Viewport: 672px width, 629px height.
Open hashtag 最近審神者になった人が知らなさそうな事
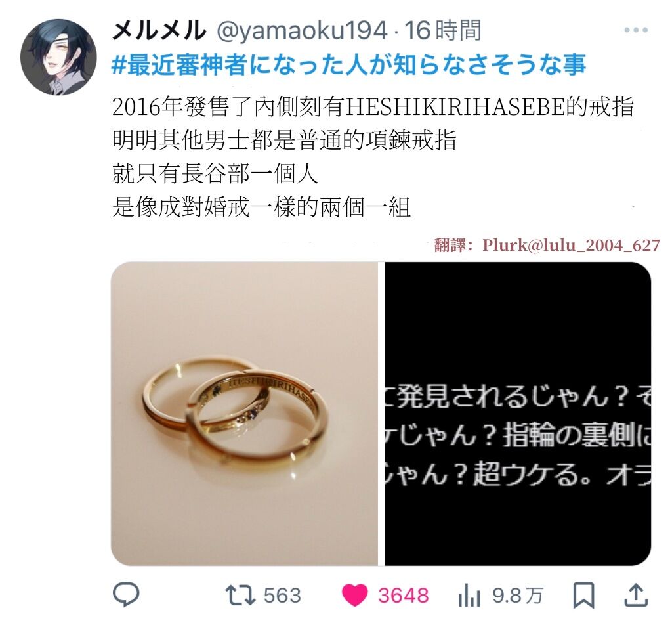click(x=349, y=65)
